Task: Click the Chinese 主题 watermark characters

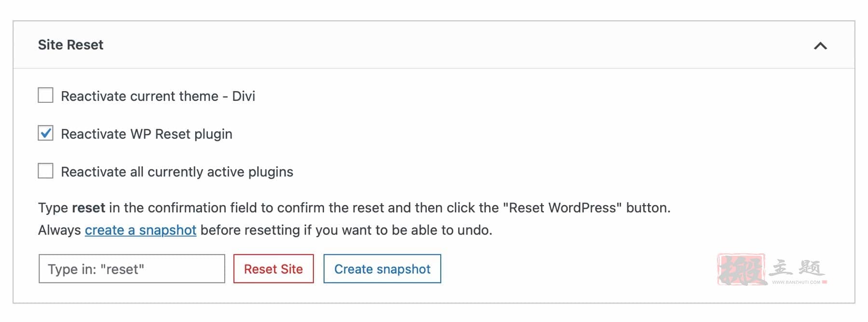Action: 797,267
